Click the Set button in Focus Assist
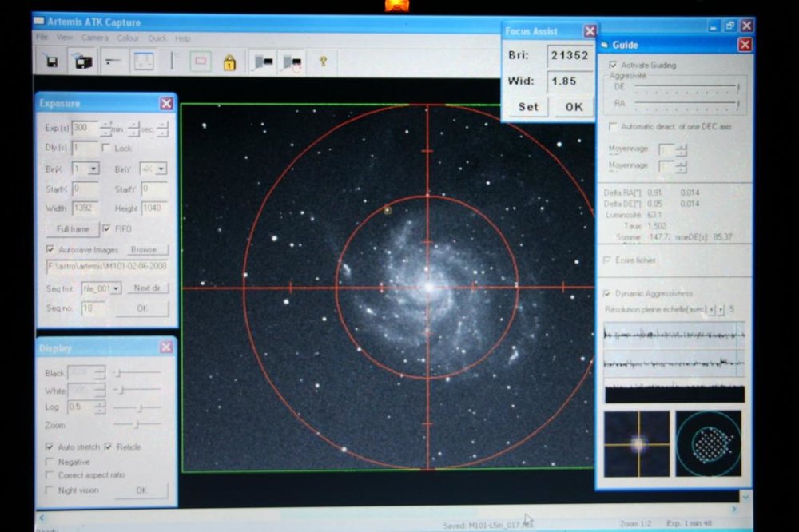 pos(528,107)
